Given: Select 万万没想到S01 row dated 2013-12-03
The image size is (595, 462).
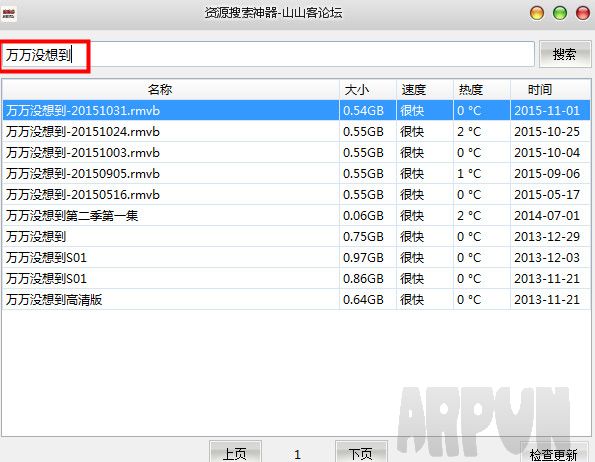Looking at the screenshot, I should [296, 258].
